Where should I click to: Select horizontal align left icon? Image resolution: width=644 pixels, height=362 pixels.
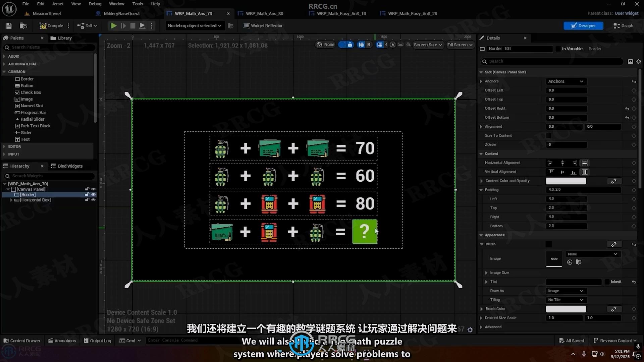550,163
